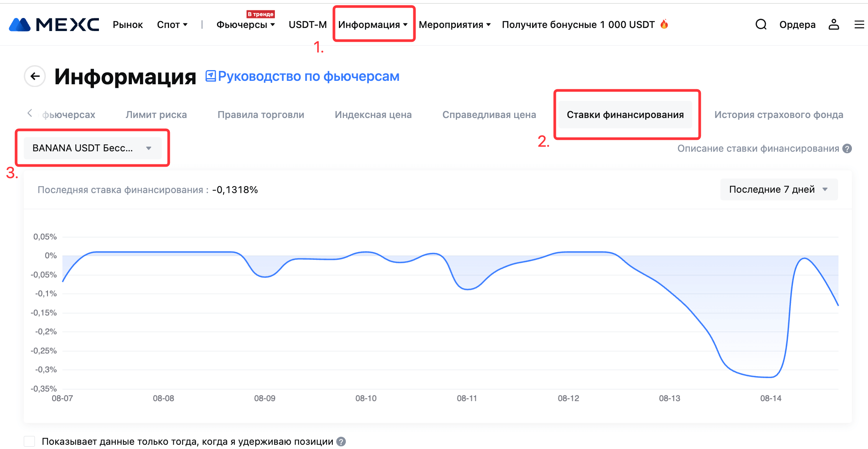Open the Последние 7 дней period dropdown
The height and width of the screenshot is (449, 868).
click(x=779, y=189)
